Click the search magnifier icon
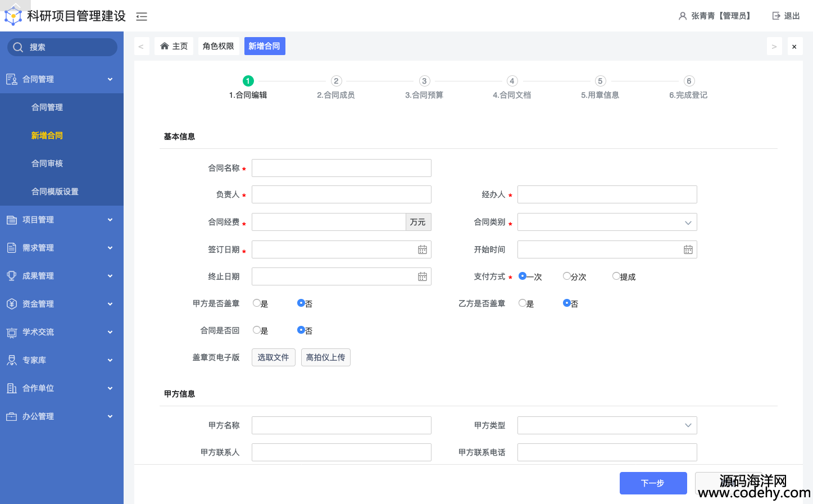The height and width of the screenshot is (504, 813). [18, 47]
